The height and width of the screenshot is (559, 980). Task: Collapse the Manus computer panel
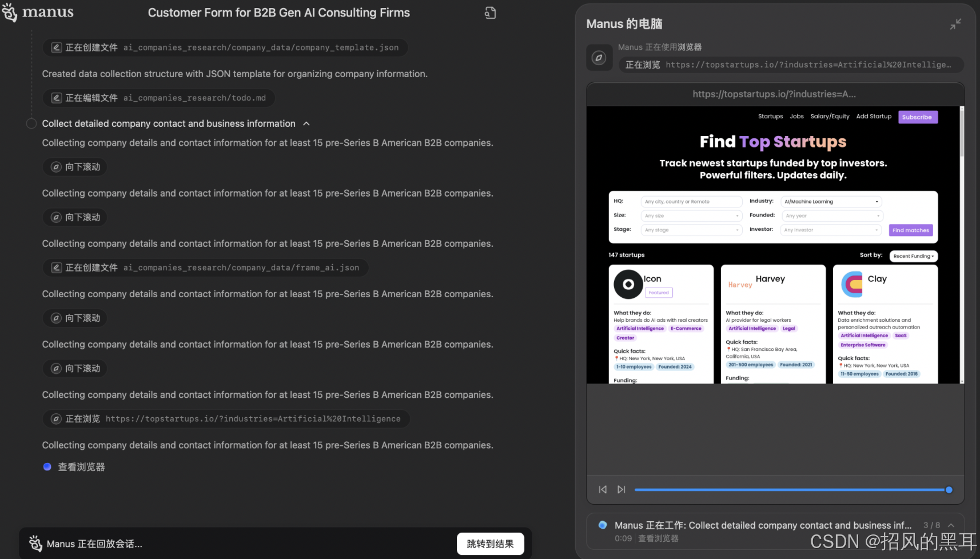[955, 24]
